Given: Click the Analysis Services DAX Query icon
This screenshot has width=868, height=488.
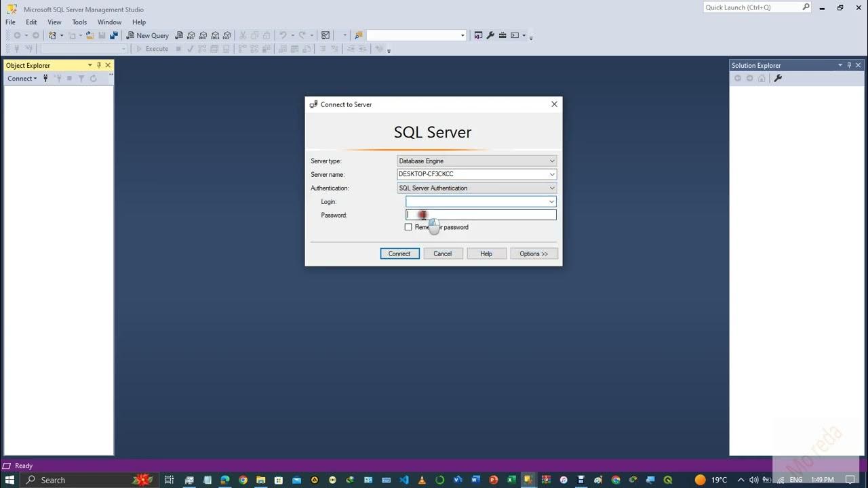Looking at the screenshot, I should (226, 35).
